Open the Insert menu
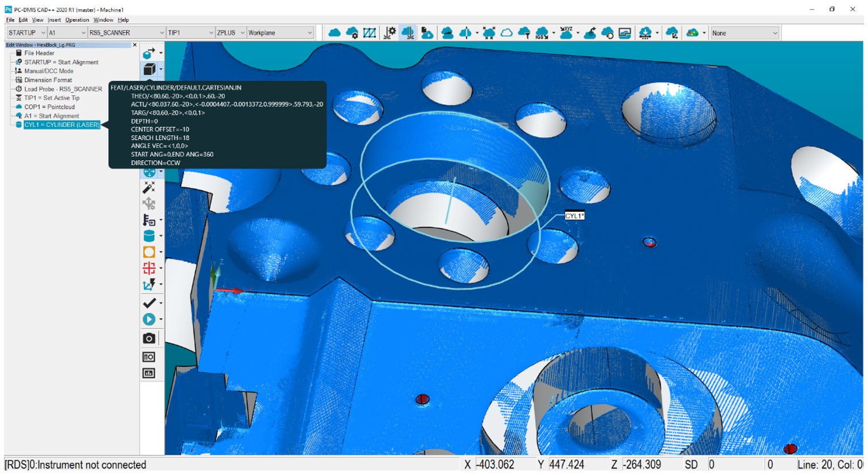The width and height of the screenshot is (868, 476). 53,20
